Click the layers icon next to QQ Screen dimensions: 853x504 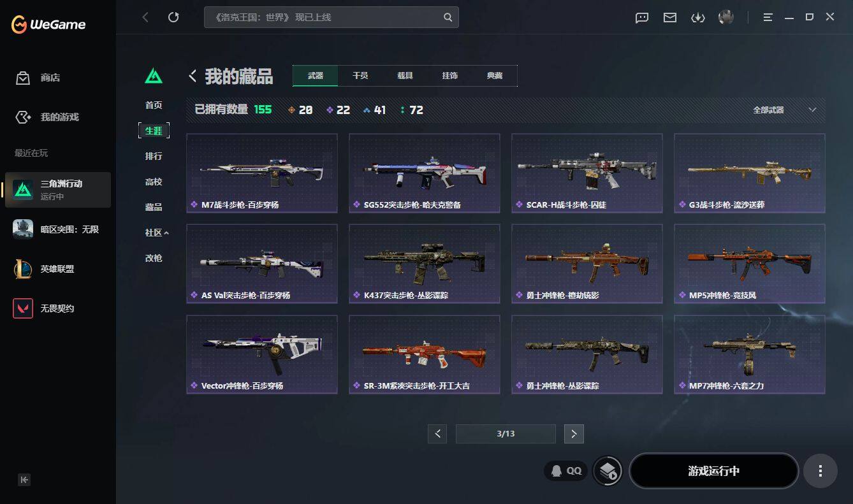608,471
